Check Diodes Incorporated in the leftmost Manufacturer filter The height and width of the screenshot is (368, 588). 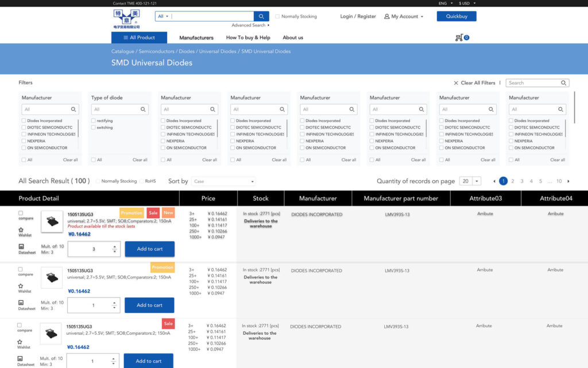pyautogui.click(x=24, y=121)
